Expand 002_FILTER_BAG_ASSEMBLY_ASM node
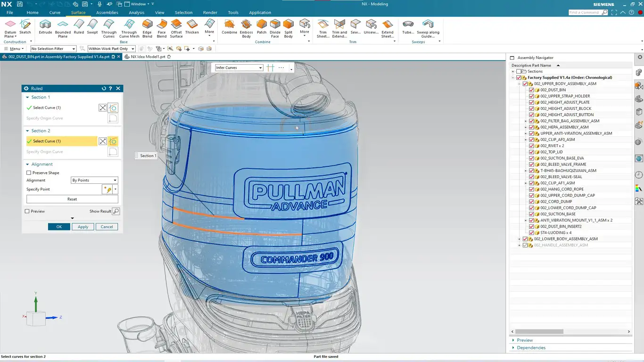Screen dimensions: 644x362 (526, 121)
